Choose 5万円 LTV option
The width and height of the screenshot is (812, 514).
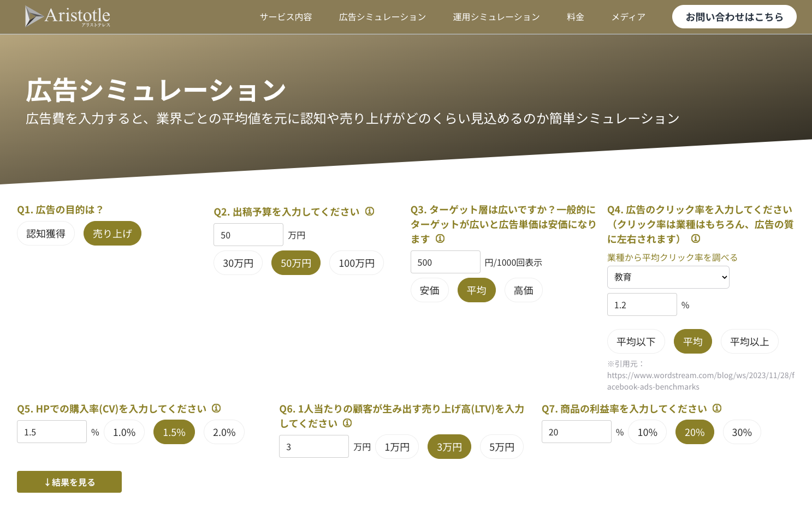click(x=502, y=447)
